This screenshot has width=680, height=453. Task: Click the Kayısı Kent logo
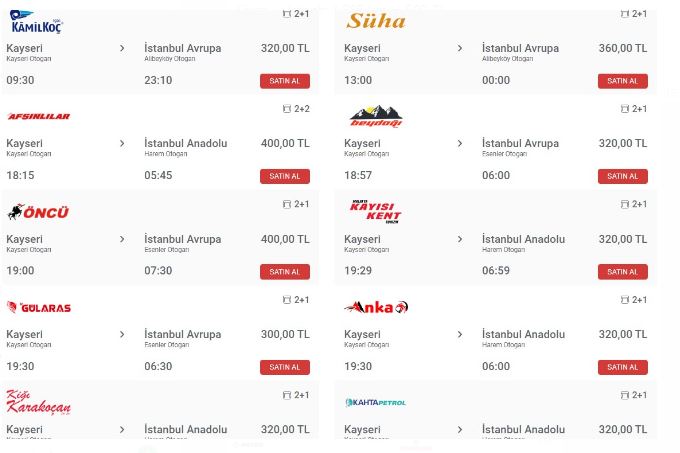click(x=375, y=212)
